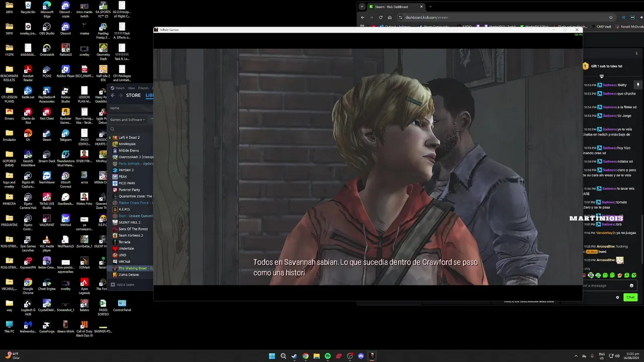This screenshot has height=362, width=644.
Task: Open Logitech G HUB desktop icon
Action: 28,307
